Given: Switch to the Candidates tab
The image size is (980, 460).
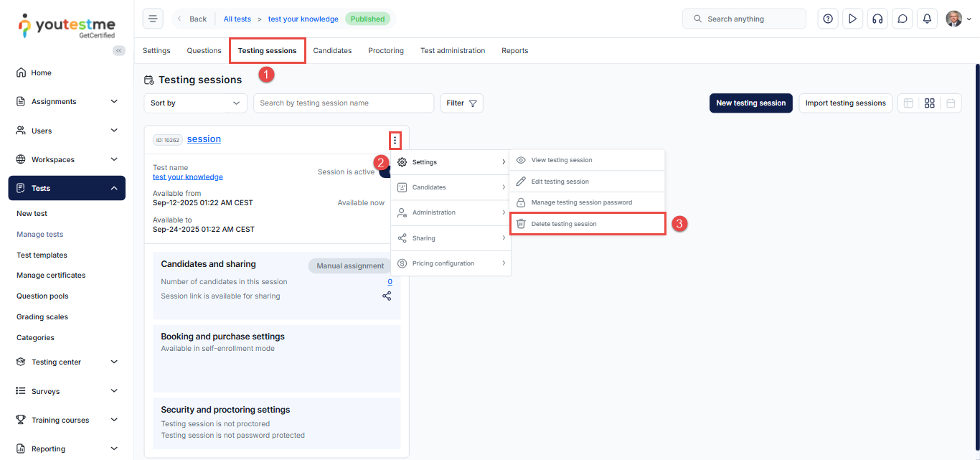Looking at the screenshot, I should coord(332,51).
